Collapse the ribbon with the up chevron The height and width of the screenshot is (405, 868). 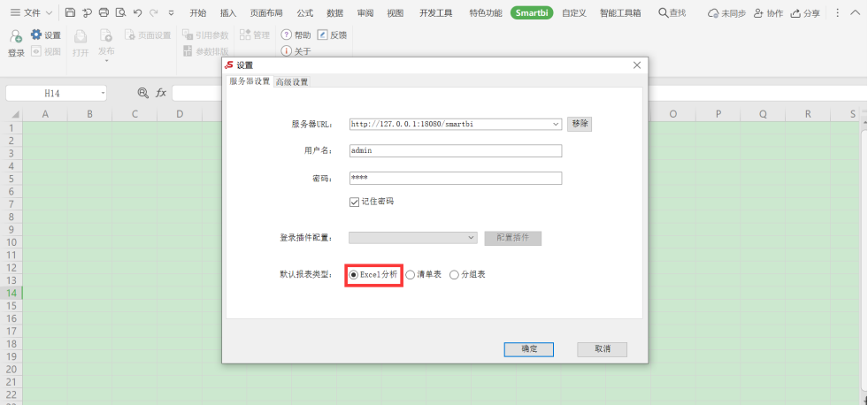click(855, 12)
